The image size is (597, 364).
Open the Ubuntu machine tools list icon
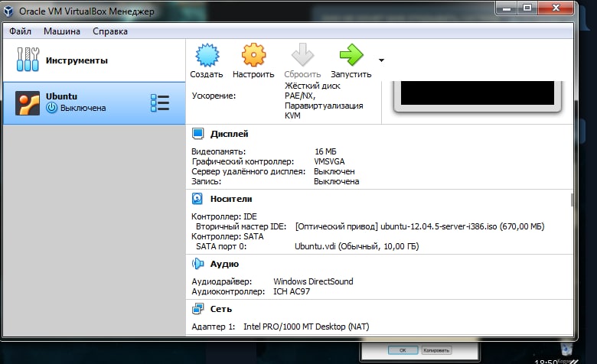tap(160, 102)
